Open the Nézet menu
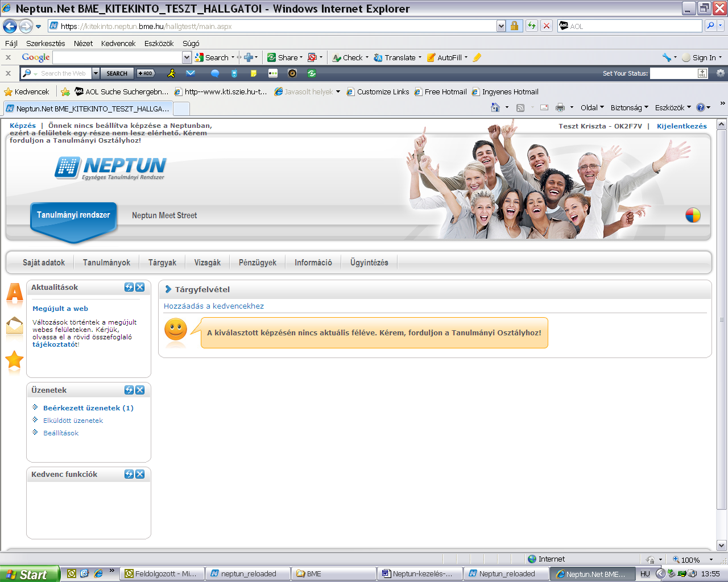728x582 pixels. 83,43
